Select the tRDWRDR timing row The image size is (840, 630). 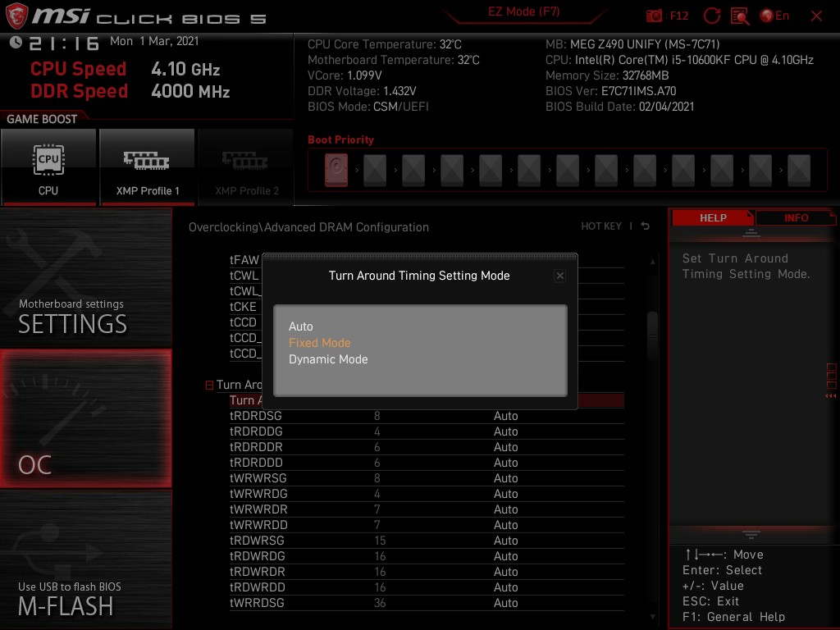pyautogui.click(x=427, y=572)
